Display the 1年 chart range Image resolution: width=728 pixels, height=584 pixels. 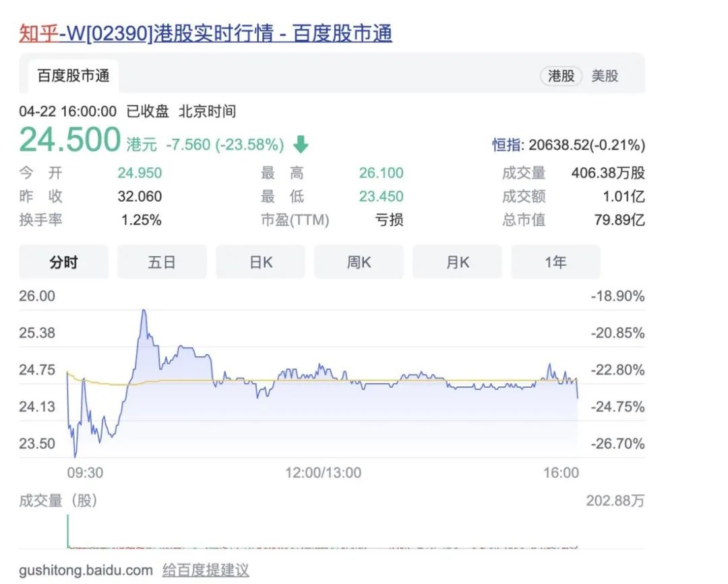(555, 262)
